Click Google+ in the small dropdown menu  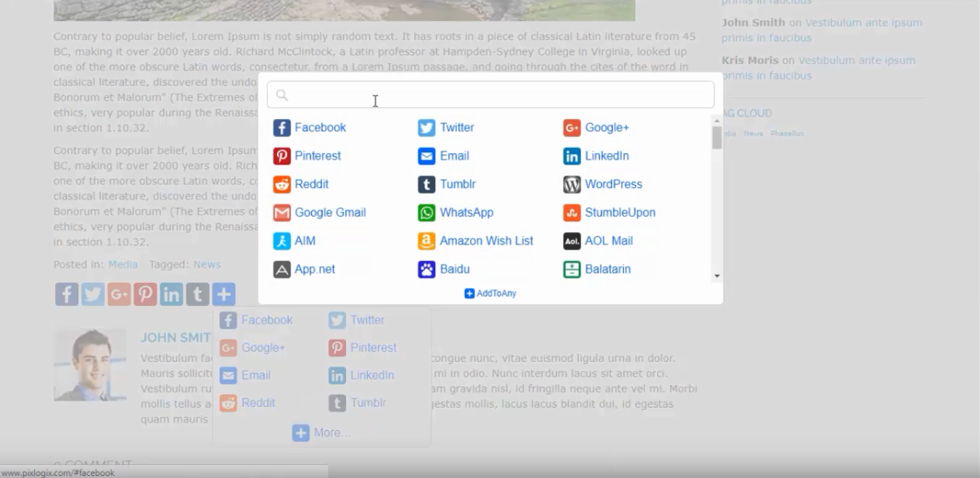tap(252, 347)
